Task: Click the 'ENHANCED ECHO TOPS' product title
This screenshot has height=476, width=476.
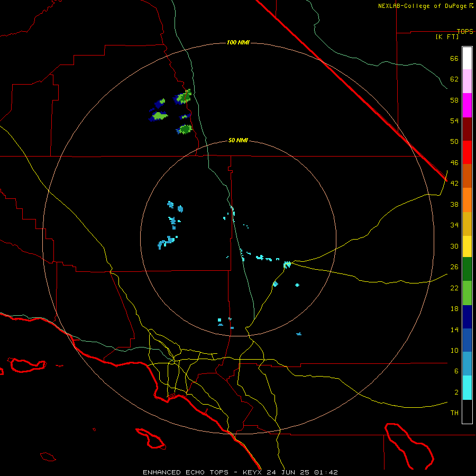Action: click(x=186, y=472)
